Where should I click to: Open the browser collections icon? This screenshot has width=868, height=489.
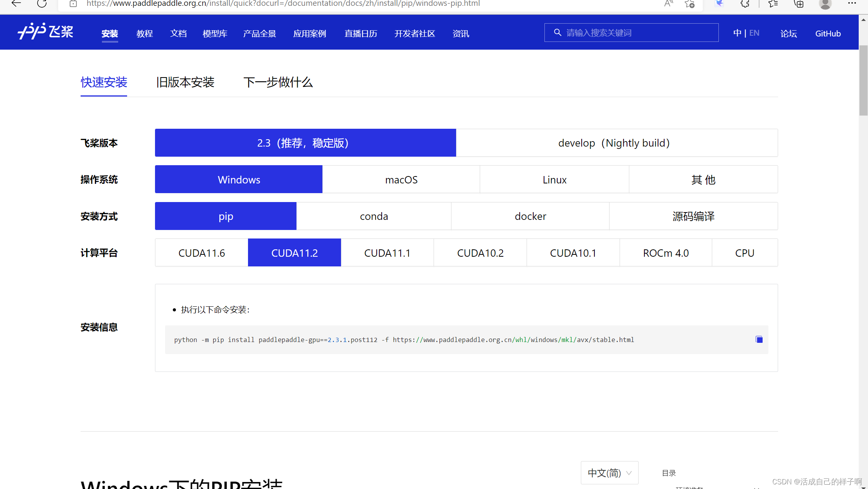[x=799, y=4]
